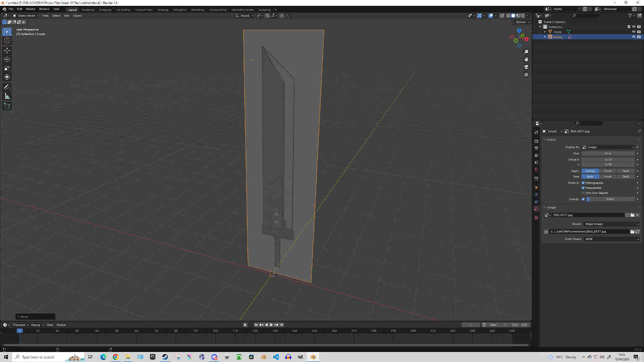The width and height of the screenshot is (644, 362).
Task: Collapse the Image panel header
Action: click(x=551, y=207)
